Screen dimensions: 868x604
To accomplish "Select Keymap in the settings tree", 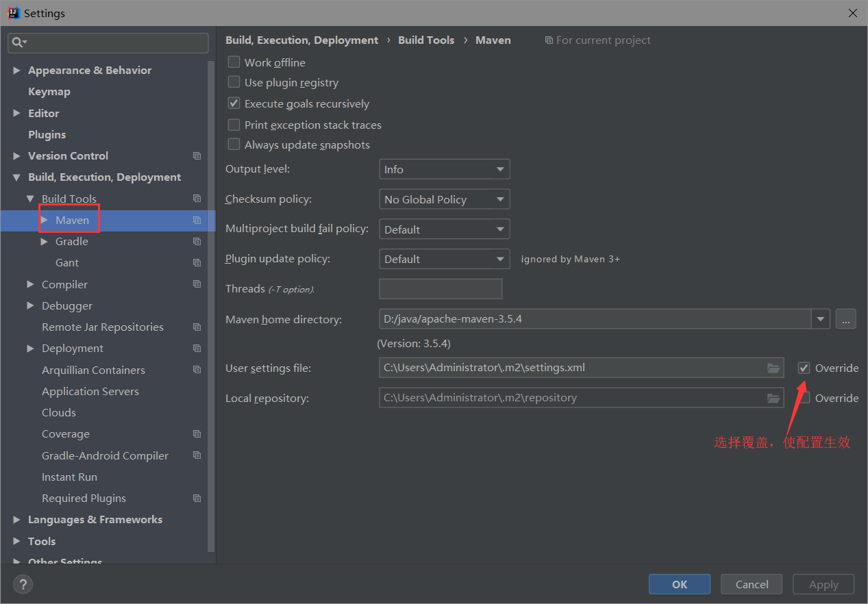I will (x=49, y=92).
